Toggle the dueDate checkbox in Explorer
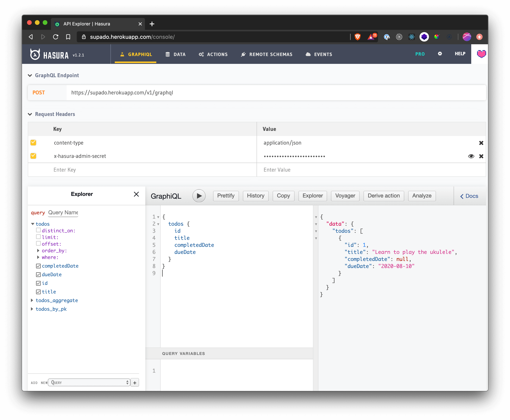Image resolution: width=510 pixels, height=420 pixels. coord(38,275)
